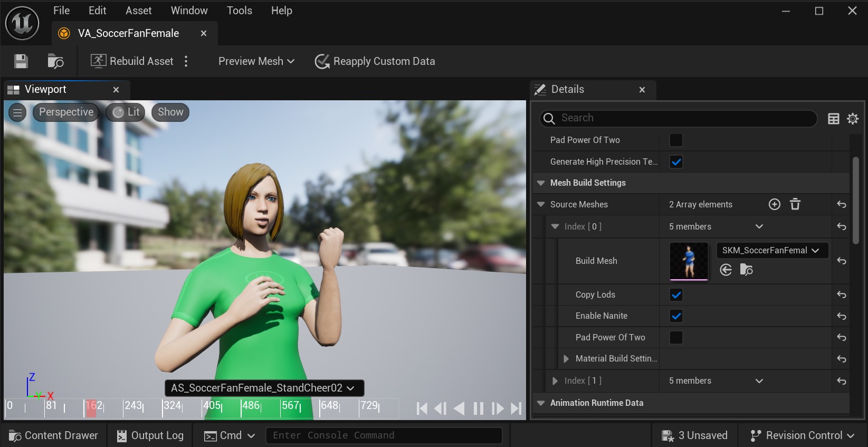The width and height of the screenshot is (868, 447).
Task: Collapse Source Meshes array
Action: 541,204
